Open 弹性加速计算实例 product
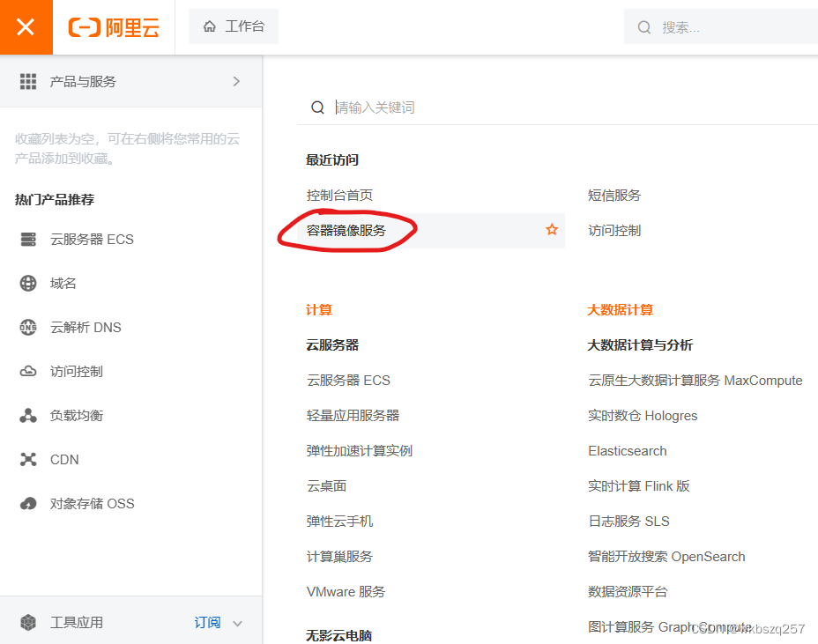The width and height of the screenshot is (818, 644). (x=360, y=450)
